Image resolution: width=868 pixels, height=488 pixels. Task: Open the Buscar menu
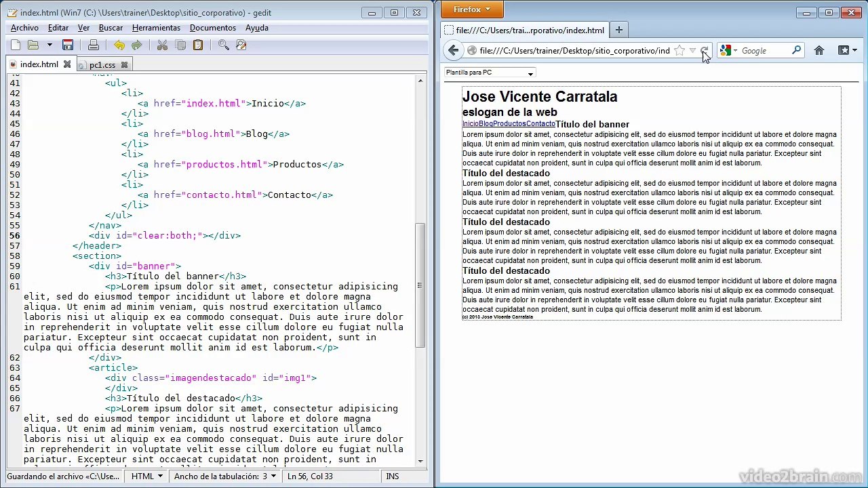click(111, 28)
